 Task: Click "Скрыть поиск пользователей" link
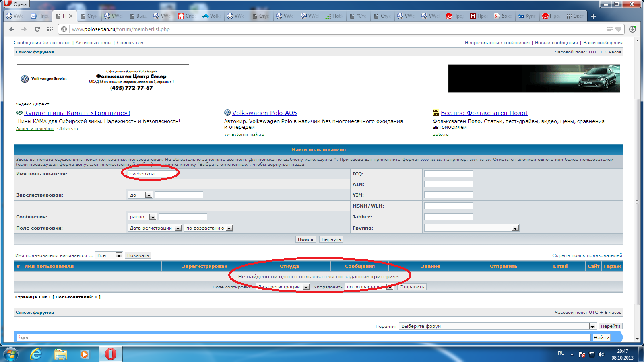[587, 255]
